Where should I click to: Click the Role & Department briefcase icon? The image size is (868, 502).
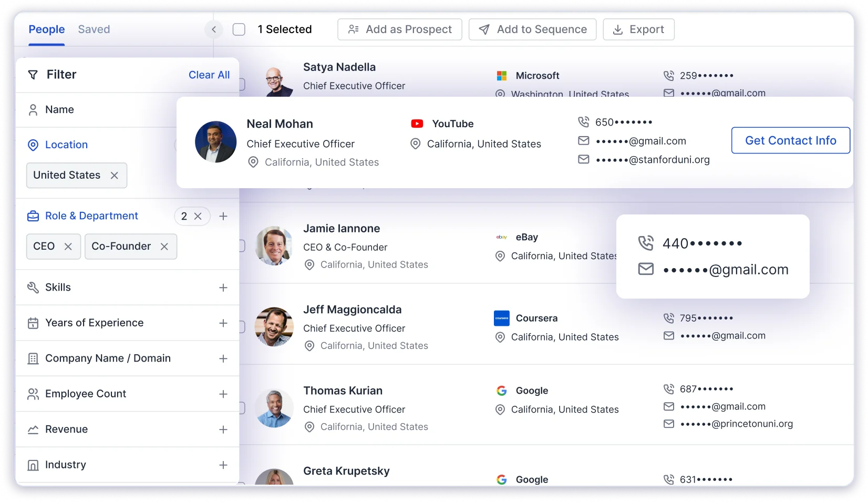(33, 216)
